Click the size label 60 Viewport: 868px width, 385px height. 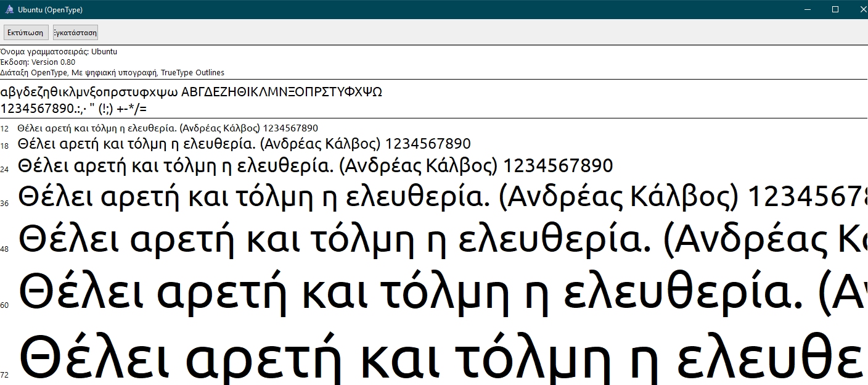point(4,305)
